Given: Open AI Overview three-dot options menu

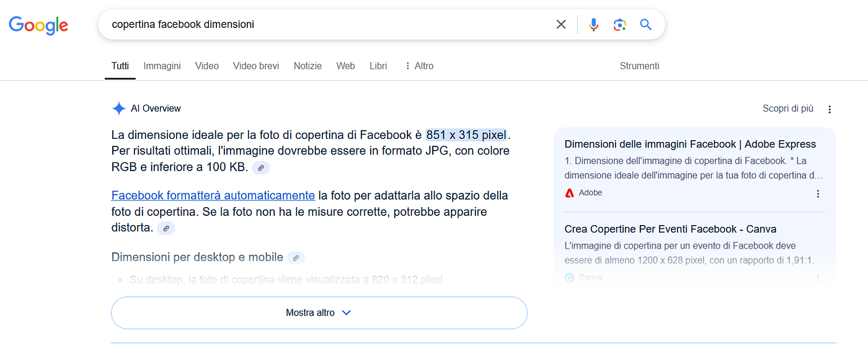Looking at the screenshot, I should tap(830, 109).
